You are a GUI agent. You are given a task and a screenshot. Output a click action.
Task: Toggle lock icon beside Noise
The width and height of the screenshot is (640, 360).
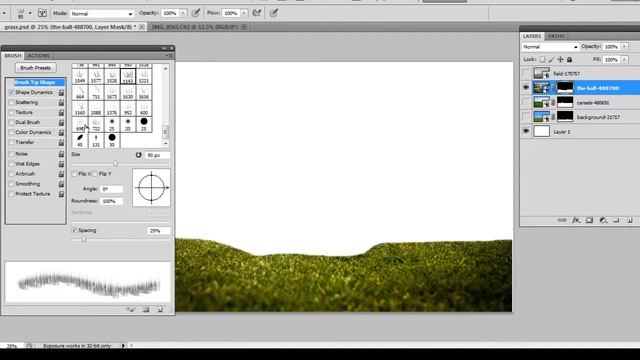pyautogui.click(x=61, y=154)
